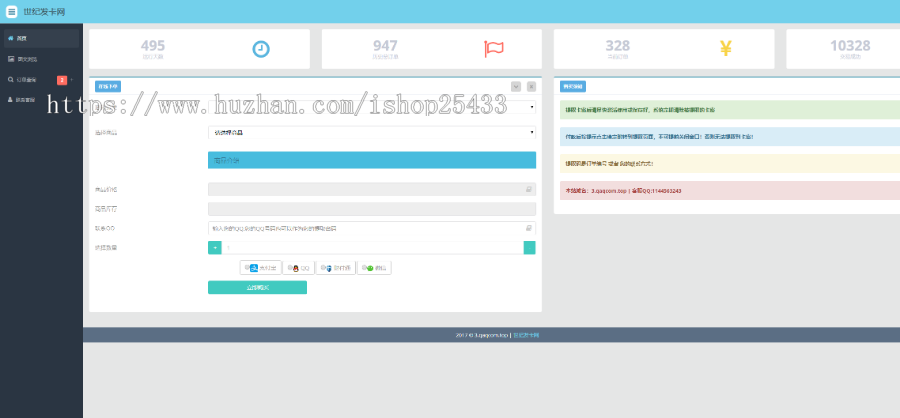Open the footer 世纪发卡网 link

[x=526, y=335]
